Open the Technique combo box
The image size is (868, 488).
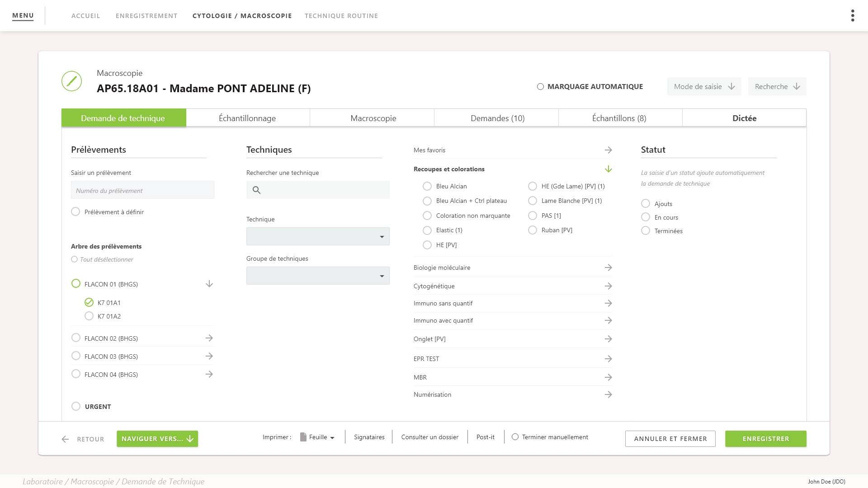[318, 236]
